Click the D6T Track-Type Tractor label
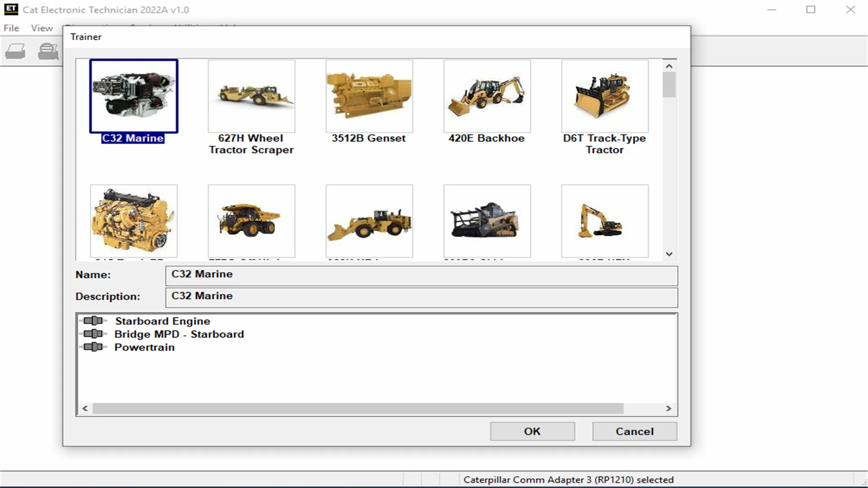 coord(605,144)
